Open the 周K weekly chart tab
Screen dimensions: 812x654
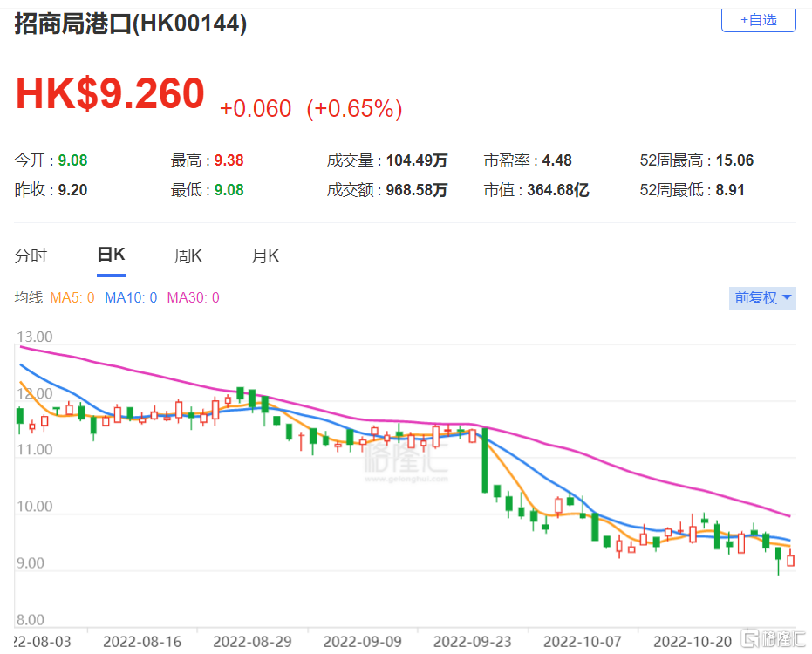(188, 255)
